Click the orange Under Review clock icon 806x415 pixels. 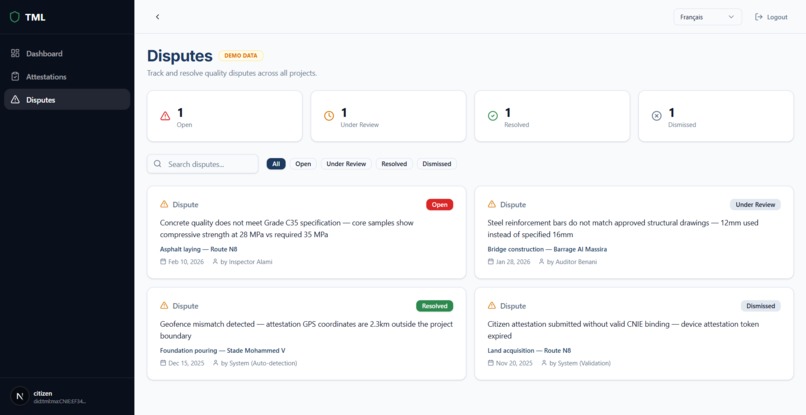[329, 116]
